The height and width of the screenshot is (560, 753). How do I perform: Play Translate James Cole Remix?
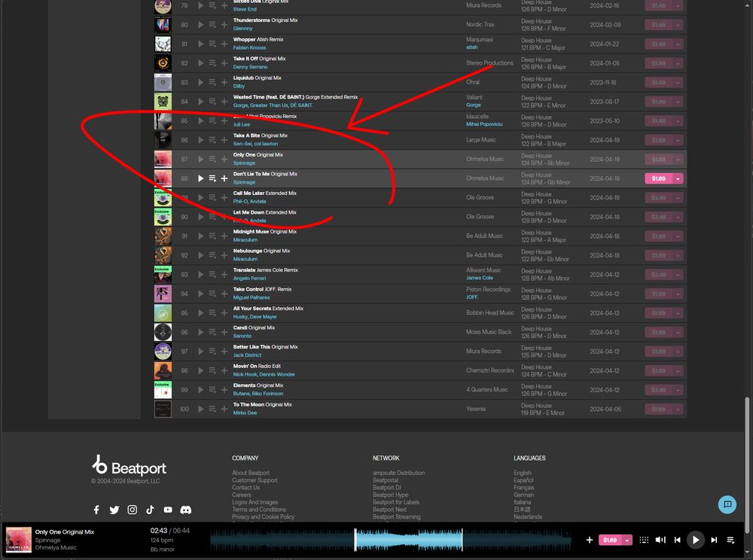pos(201,275)
